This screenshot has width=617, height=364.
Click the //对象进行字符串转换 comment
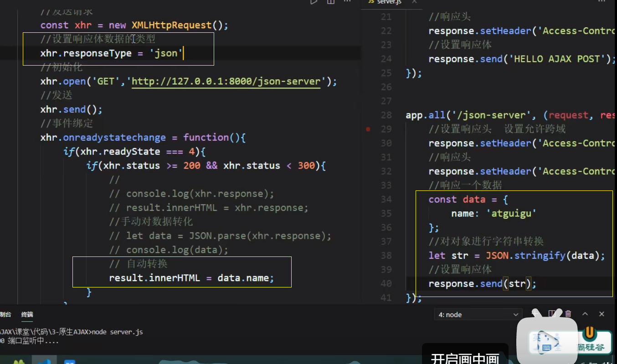click(486, 241)
